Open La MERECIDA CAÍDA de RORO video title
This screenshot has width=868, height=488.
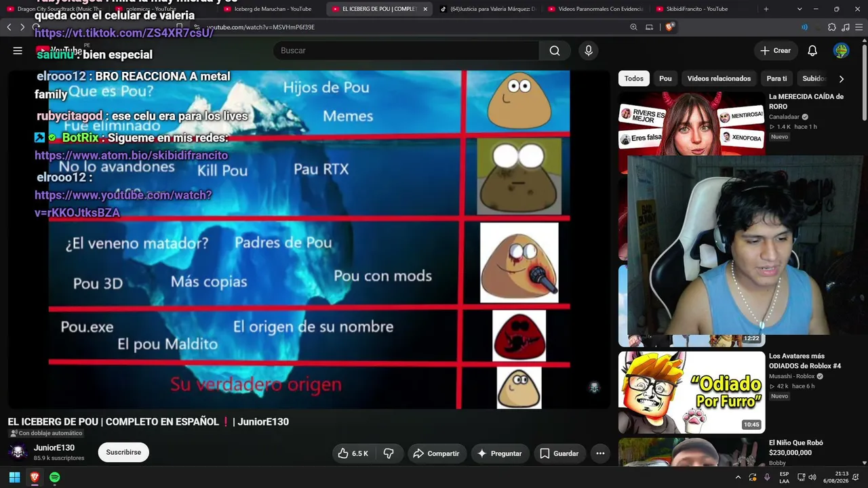click(x=806, y=102)
